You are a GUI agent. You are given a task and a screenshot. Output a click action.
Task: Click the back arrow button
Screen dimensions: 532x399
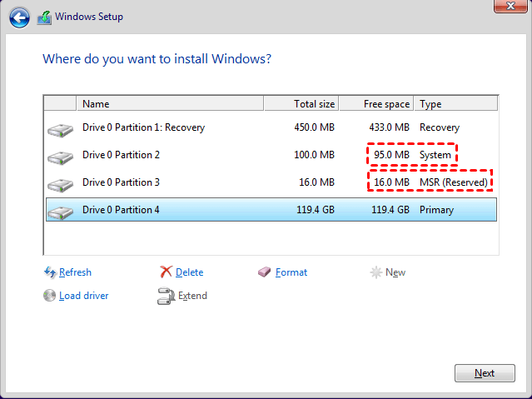tap(21, 17)
